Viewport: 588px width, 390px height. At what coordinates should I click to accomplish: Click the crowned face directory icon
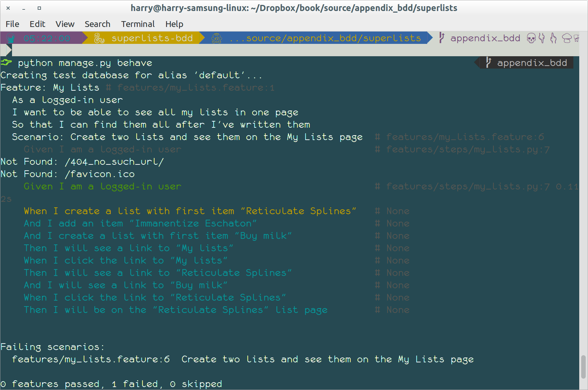point(216,38)
